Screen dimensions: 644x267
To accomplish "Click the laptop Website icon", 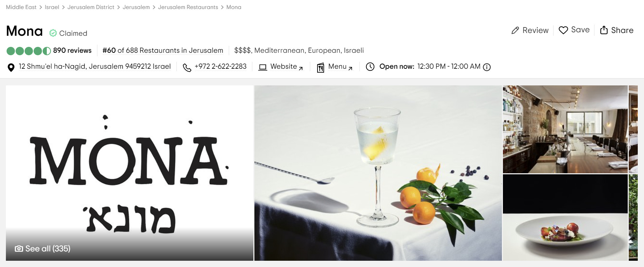I will click(x=263, y=67).
